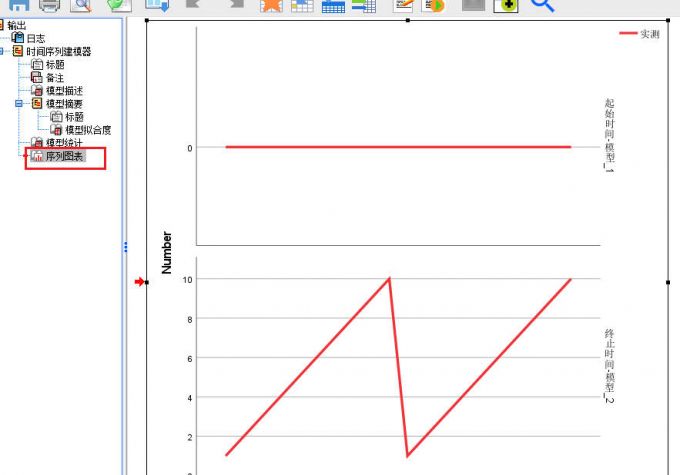680x475 pixels.
Task: Collapse the 时间序列建模器 tree node
Action: click(1, 51)
